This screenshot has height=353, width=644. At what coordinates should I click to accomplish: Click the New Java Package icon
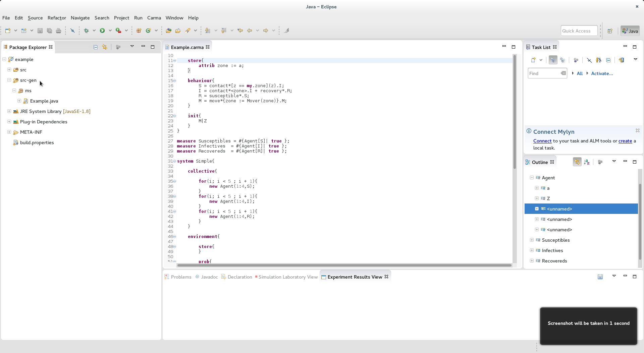139,31
